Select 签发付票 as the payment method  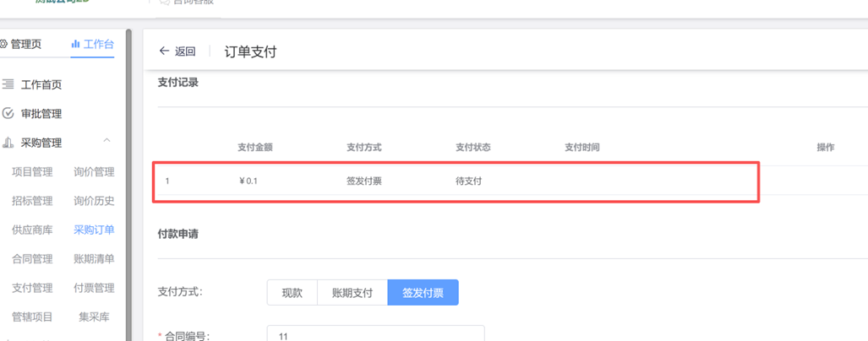pyautogui.click(x=423, y=293)
